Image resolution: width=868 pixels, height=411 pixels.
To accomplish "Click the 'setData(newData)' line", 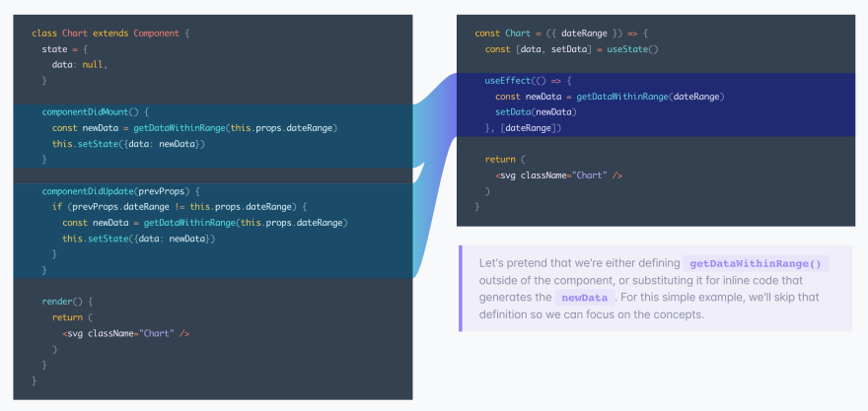I will 536,112.
